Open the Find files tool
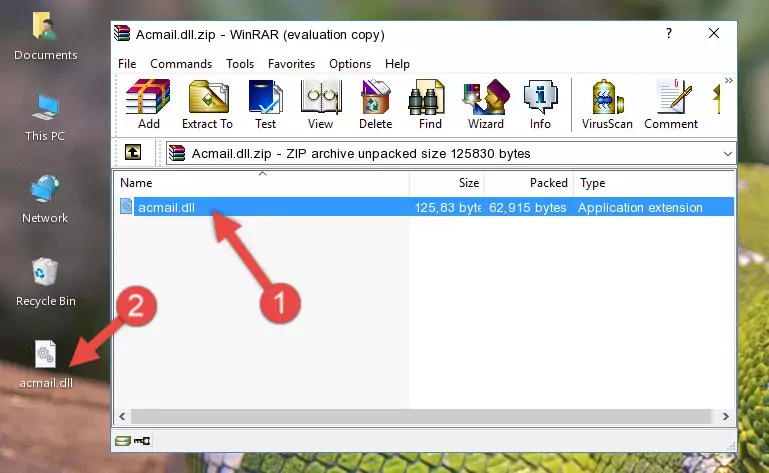This screenshot has height=473, width=769. click(x=430, y=104)
